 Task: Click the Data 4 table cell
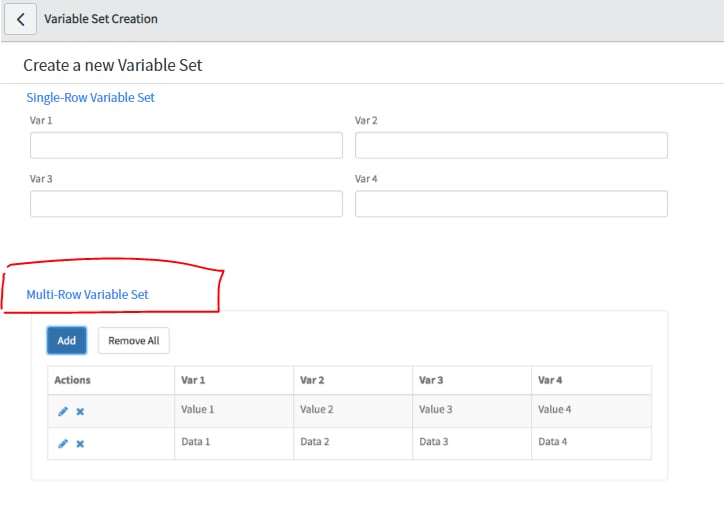pos(591,443)
